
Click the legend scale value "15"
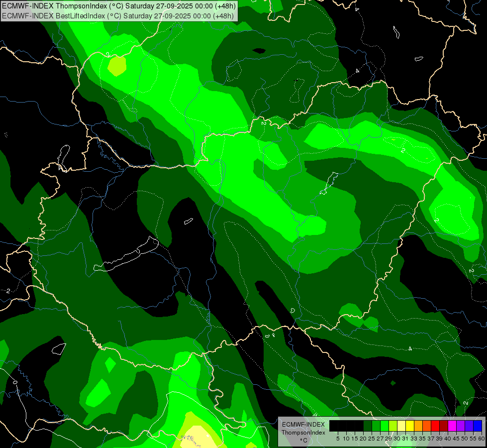[355, 439]
